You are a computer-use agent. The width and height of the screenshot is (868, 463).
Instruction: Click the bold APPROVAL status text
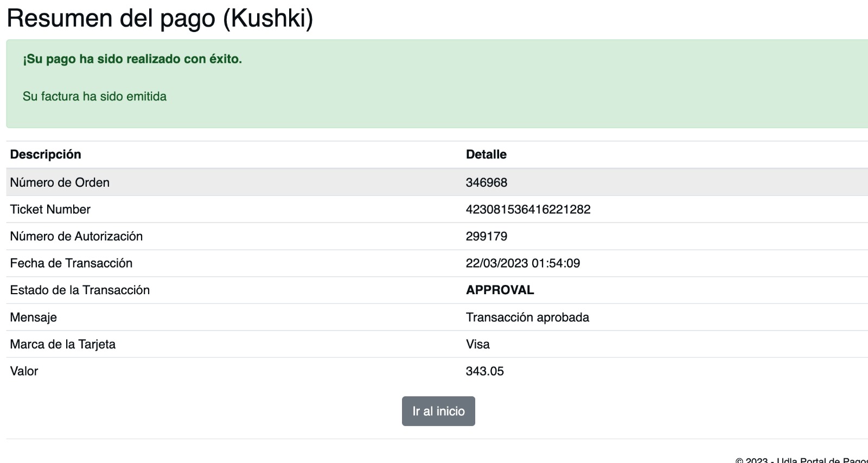coord(500,290)
